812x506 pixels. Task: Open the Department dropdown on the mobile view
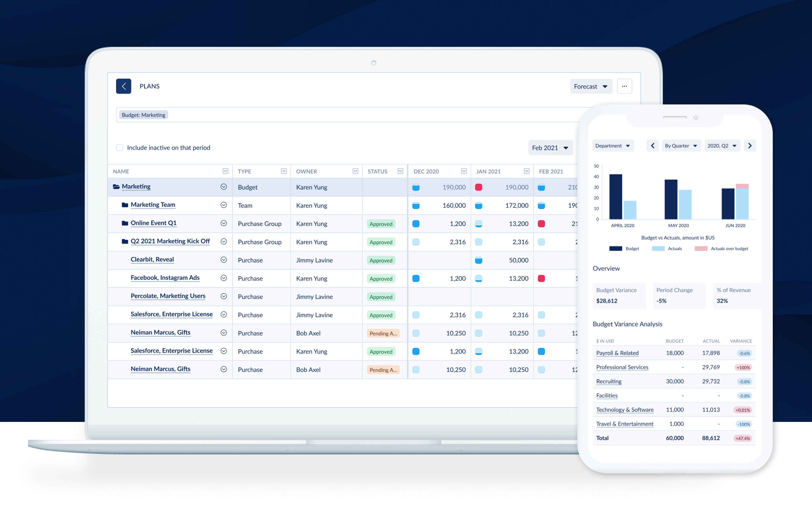pos(613,145)
